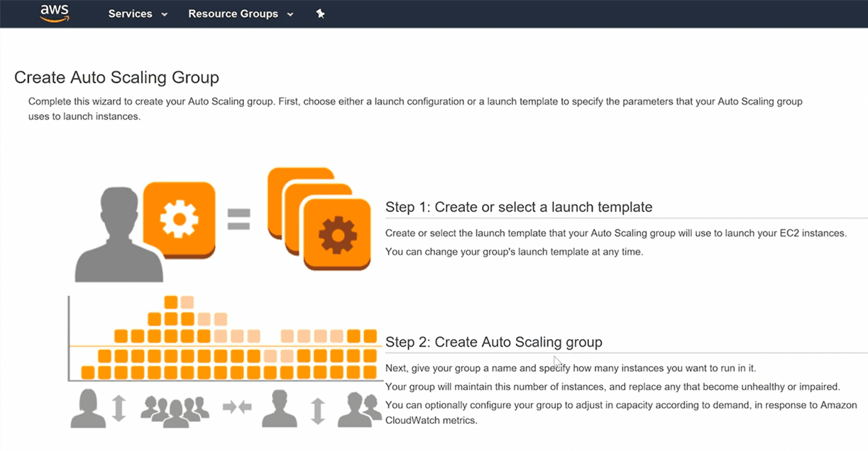Click the Step 1 launch template heading
868x451 pixels.
click(518, 207)
